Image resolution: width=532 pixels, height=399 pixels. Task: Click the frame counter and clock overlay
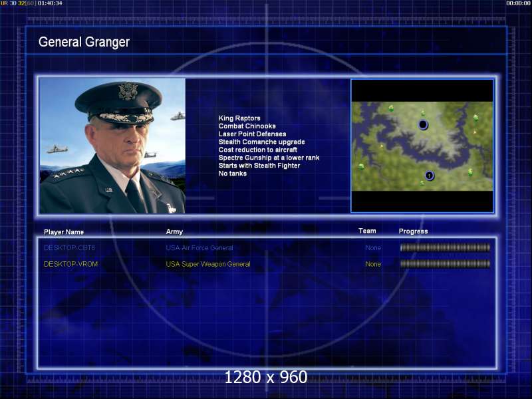click(31, 3)
